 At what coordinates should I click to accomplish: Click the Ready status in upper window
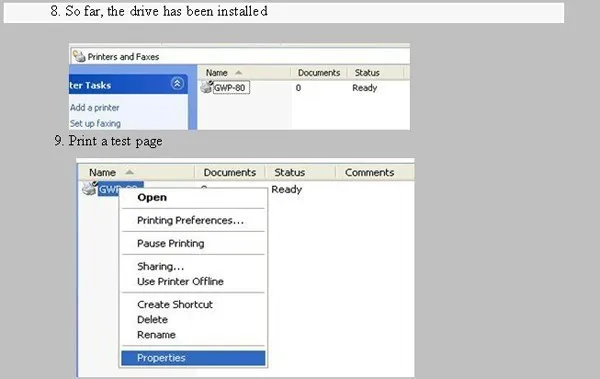(365, 88)
